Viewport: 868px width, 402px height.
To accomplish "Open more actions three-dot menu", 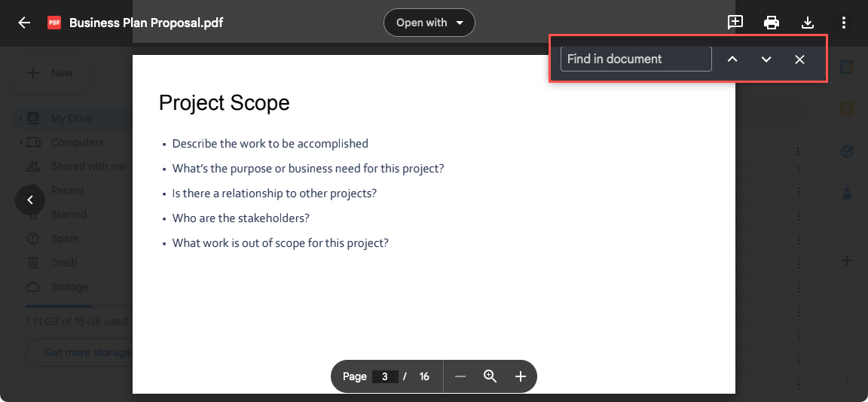I will tap(844, 23).
